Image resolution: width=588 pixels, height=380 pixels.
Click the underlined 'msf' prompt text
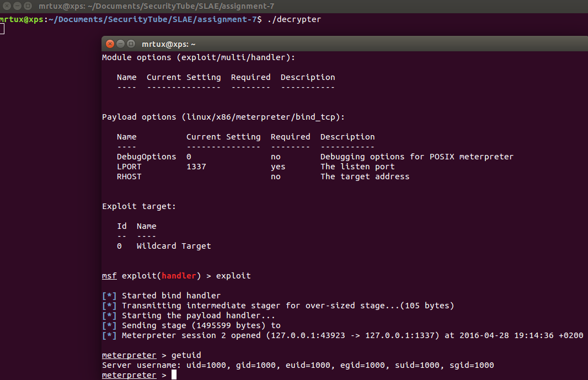(109, 276)
